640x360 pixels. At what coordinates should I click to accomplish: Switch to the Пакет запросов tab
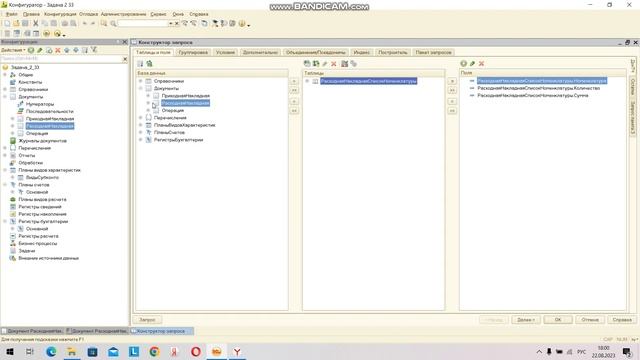point(433,53)
